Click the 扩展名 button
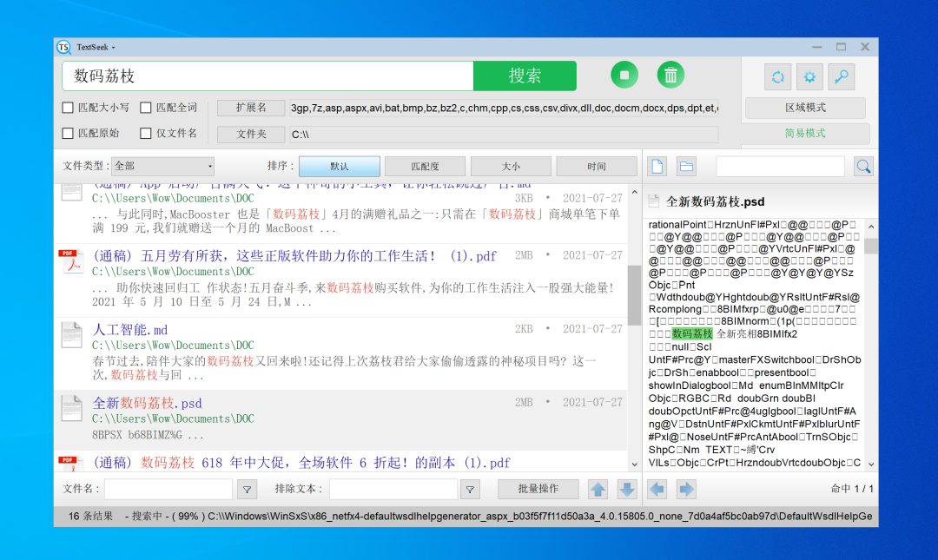Screen dimensions: 938x560 (251, 108)
